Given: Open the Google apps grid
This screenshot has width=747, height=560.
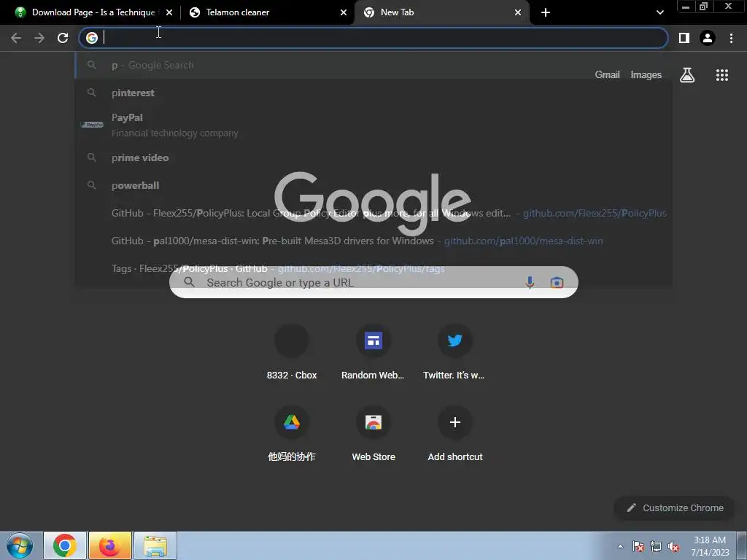Looking at the screenshot, I should pos(722,75).
